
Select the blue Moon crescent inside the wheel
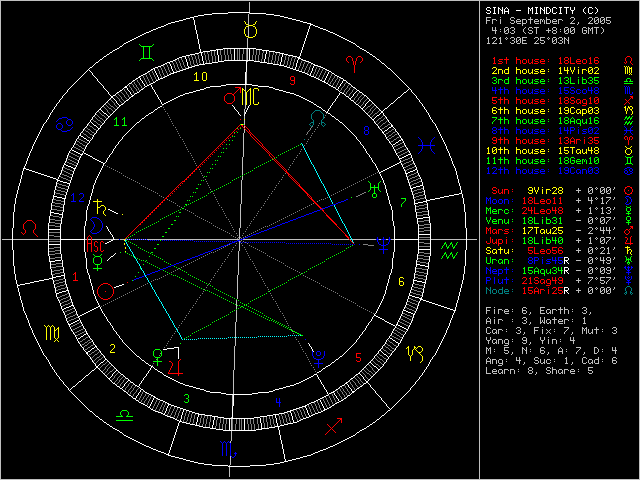point(96,225)
